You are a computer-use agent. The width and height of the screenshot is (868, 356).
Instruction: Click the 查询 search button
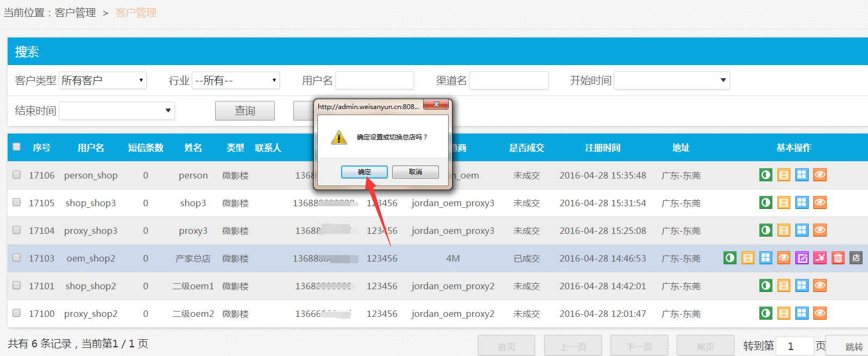(244, 111)
